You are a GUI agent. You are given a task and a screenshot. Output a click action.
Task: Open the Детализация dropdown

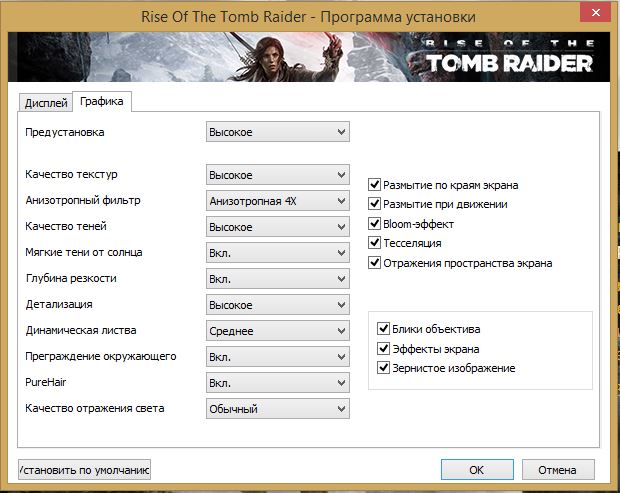click(x=278, y=305)
